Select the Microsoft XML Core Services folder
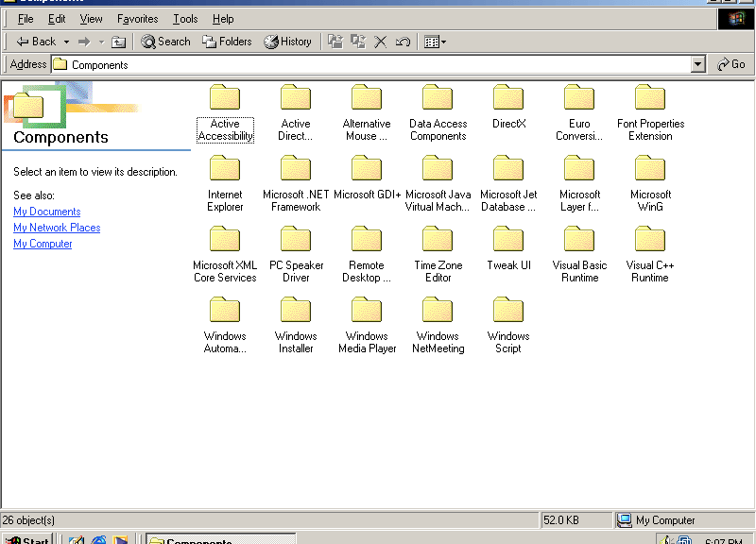 click(x=225, y=255)
